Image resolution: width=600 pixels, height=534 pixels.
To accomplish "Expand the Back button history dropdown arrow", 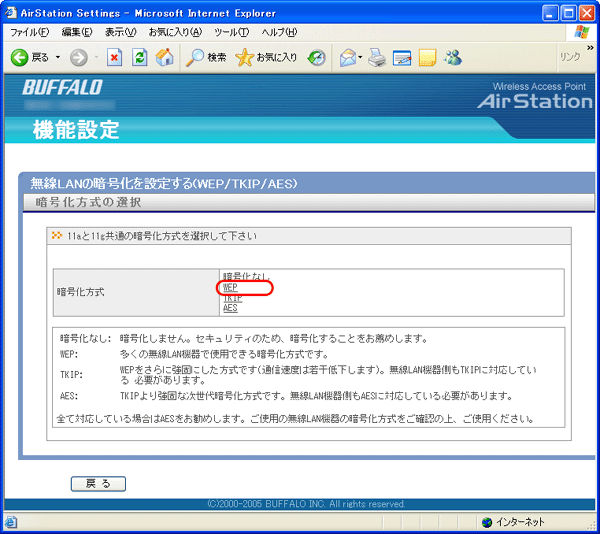I will (59, 57).
